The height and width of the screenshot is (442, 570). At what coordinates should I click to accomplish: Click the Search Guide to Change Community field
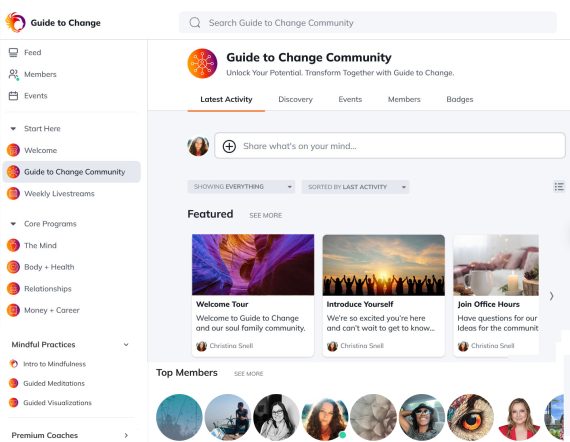[x=368, y=23]
